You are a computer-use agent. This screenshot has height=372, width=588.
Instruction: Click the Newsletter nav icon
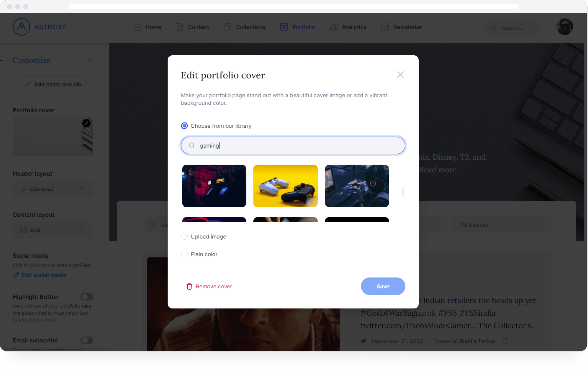tap(384, 27)
